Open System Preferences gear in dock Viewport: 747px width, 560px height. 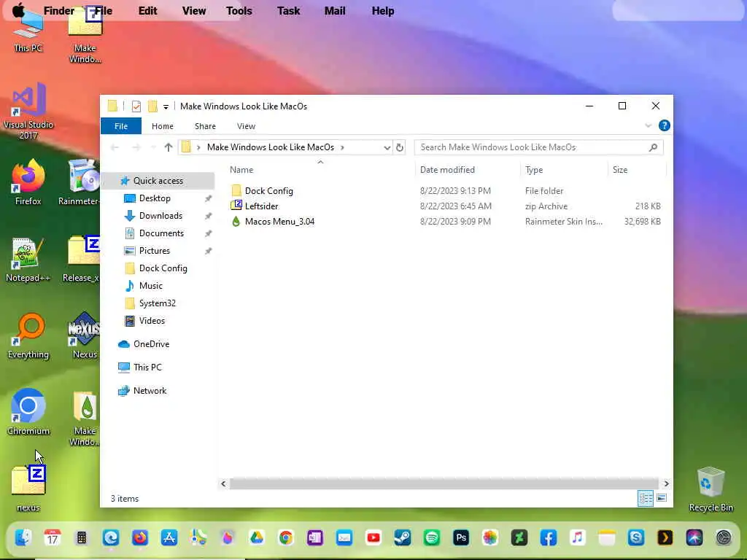coord(724,537)
